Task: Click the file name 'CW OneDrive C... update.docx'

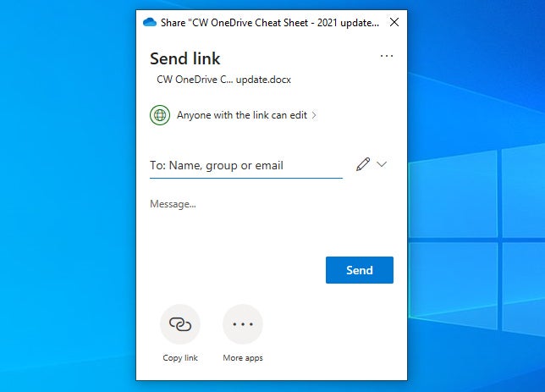Action: [223, 80]
